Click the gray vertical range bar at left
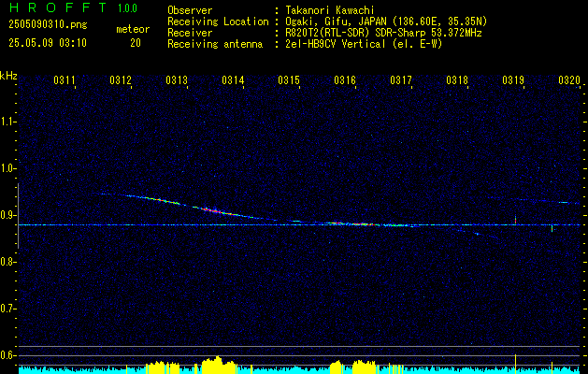Image resolution: width=588 pixels, height=374 pixels. click(x=18, y=215)
